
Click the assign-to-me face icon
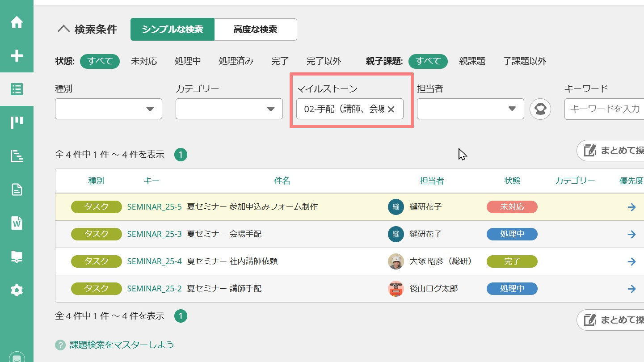540,109
